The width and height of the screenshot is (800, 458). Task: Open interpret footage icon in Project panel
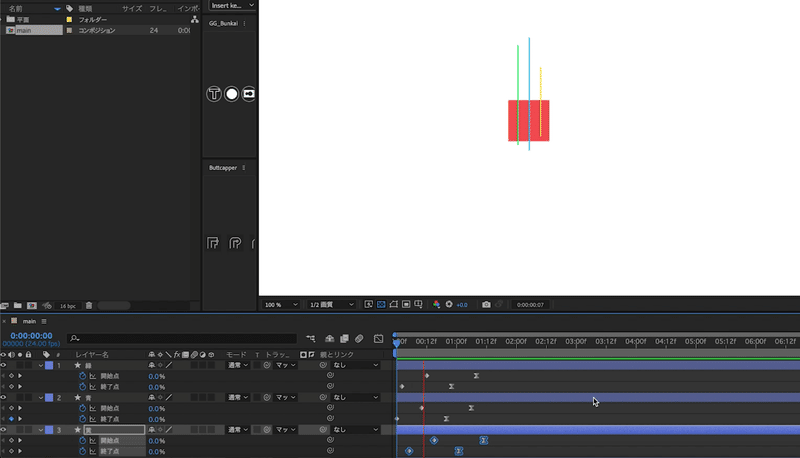click(x=4, y=306)
